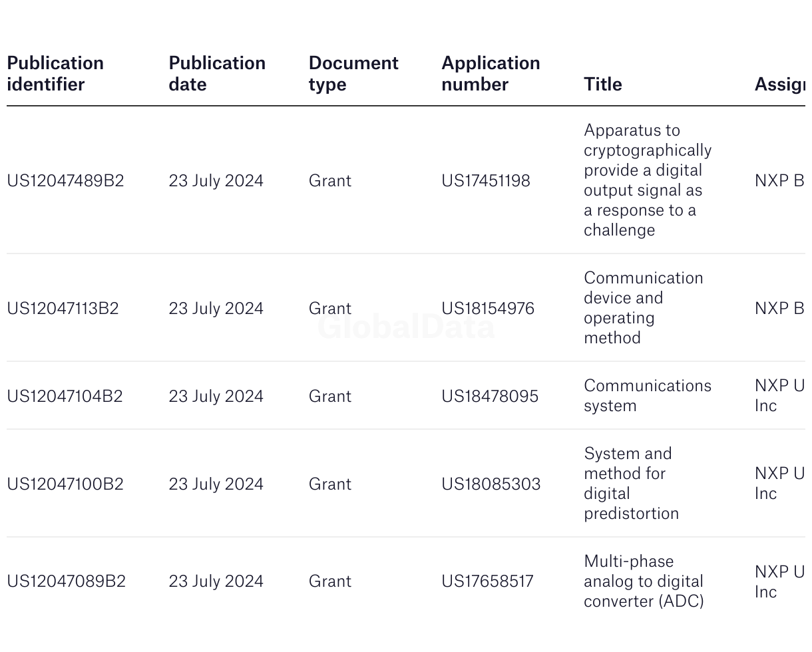Open publication US12047489B2
This screenshot has height=652, width=812.
65,180
